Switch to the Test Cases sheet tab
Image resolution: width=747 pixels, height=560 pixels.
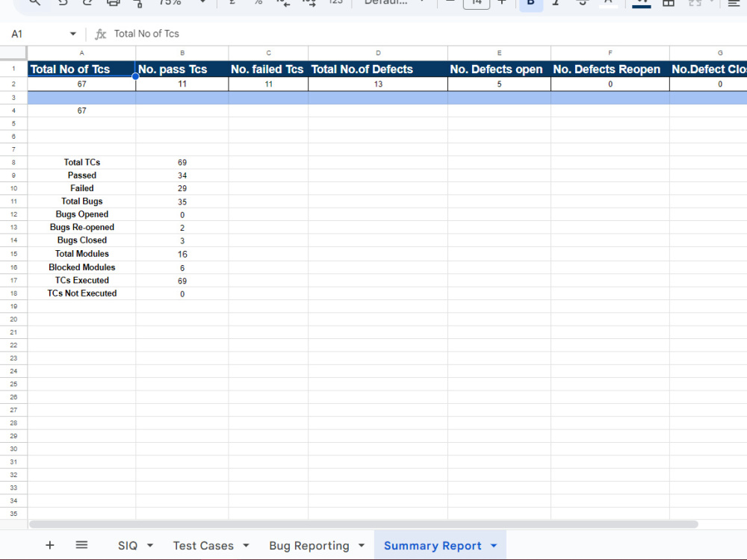click(x=203, y=546)
